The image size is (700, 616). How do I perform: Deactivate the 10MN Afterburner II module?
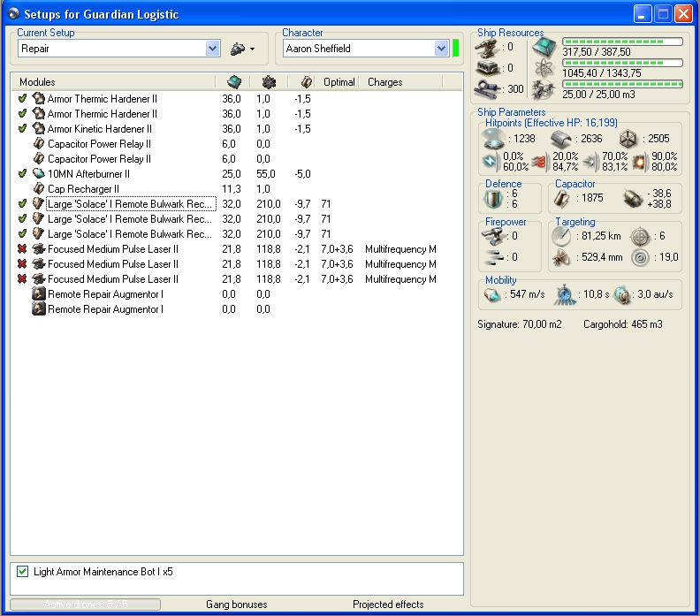tap(22, 173)
